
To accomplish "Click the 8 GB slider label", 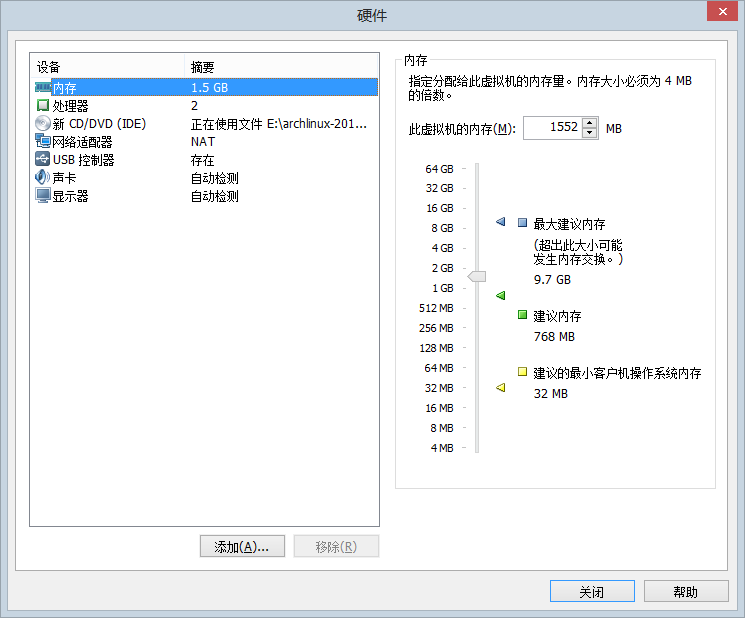I will tap(442, 228).
